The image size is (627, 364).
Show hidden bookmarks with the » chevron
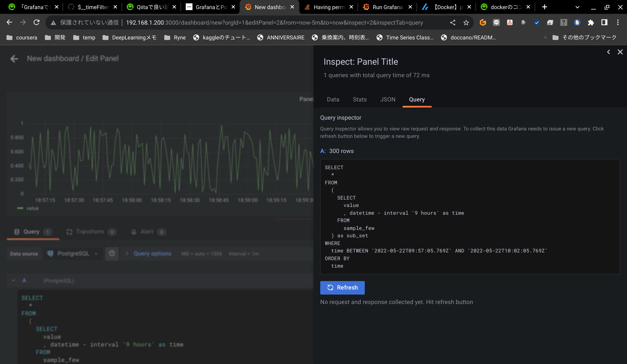click(545, 37)
